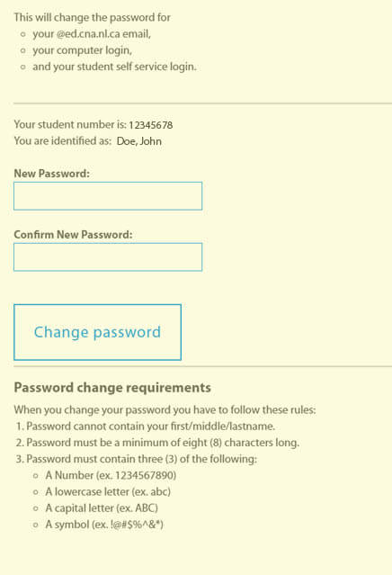Viewport: 392px width, 575px height.
Task: Click the "This will change the password for" text
Action: point(92,18)
